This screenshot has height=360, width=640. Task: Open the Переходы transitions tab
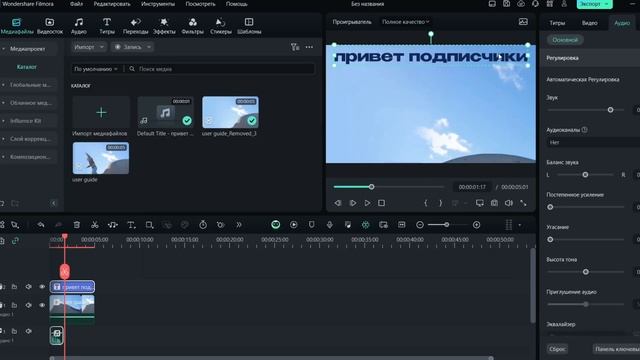136,26
